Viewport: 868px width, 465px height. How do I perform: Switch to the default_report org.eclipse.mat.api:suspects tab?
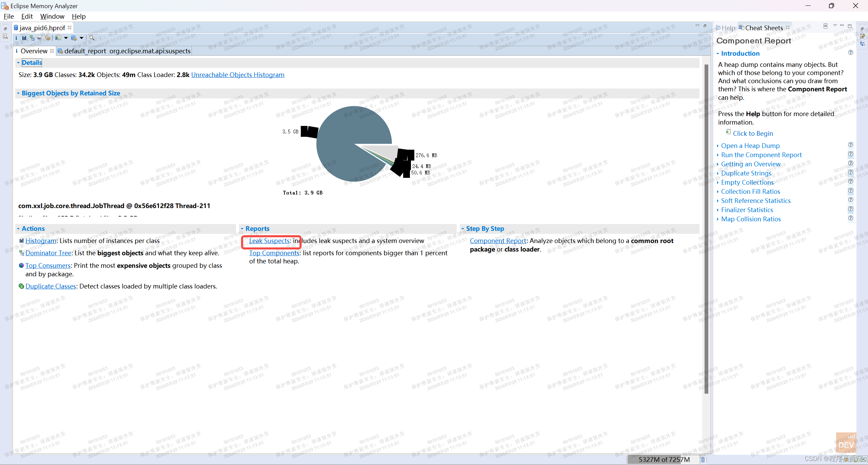tap(125, 51)
